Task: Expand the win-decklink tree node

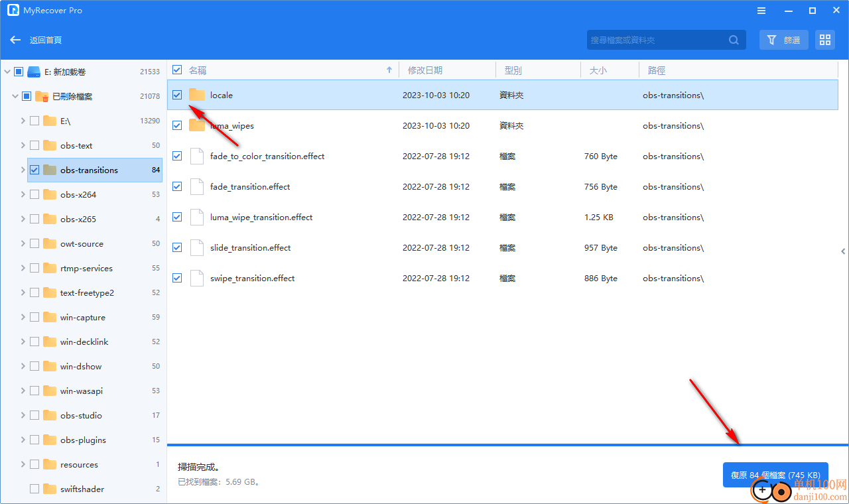Action: [x=23, y=342]
